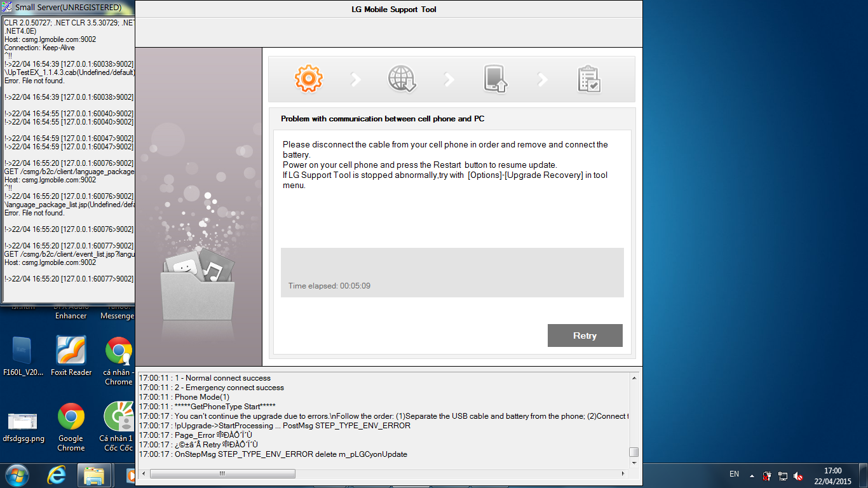Select the F160L_V20 file on desktop

click(22, 356)
